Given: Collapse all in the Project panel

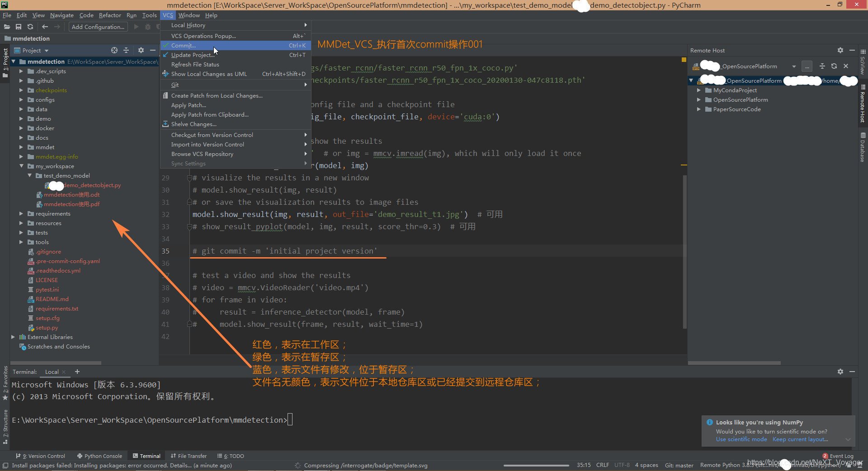Looking at the screenshot, I should 126,50.
